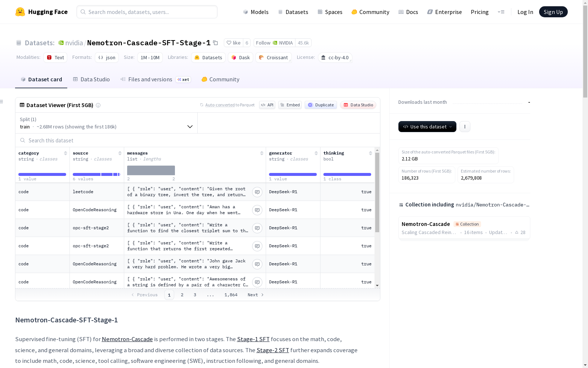Click the Sign Up button
The image size is (588, 368).
point(553,12)
